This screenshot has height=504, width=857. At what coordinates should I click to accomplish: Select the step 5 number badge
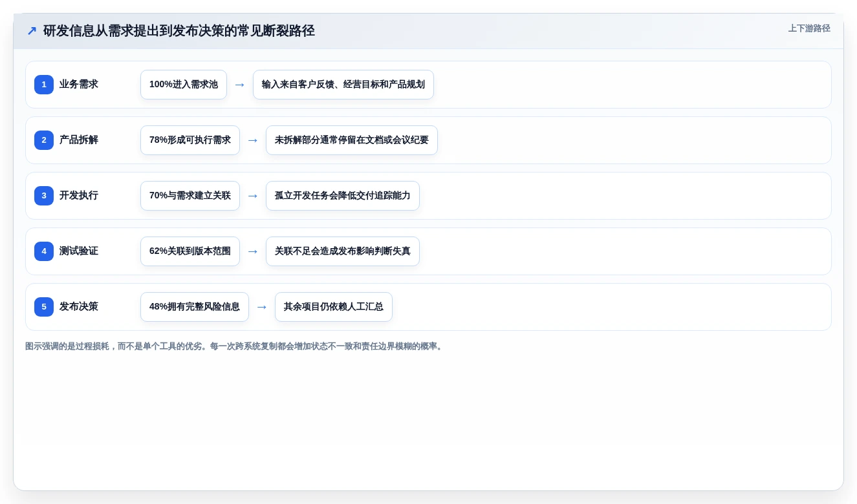44,307
